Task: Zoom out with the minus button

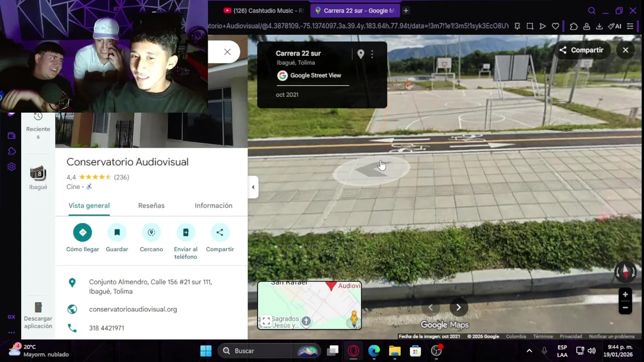Action: pos(625,308)
